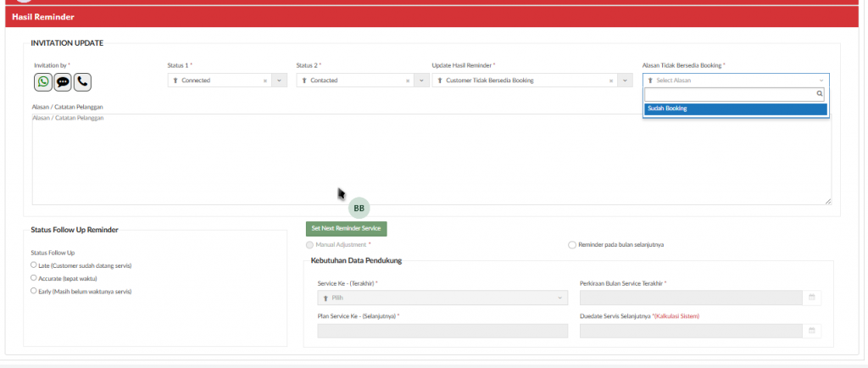This screenshot has width=868, height=368.
Task: Pick Sudah Booking from the list
Action: (735, 109)
